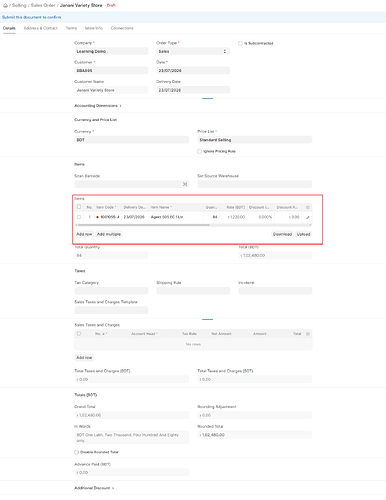Go to home via breadcrumb home icon

coord(5,5)
